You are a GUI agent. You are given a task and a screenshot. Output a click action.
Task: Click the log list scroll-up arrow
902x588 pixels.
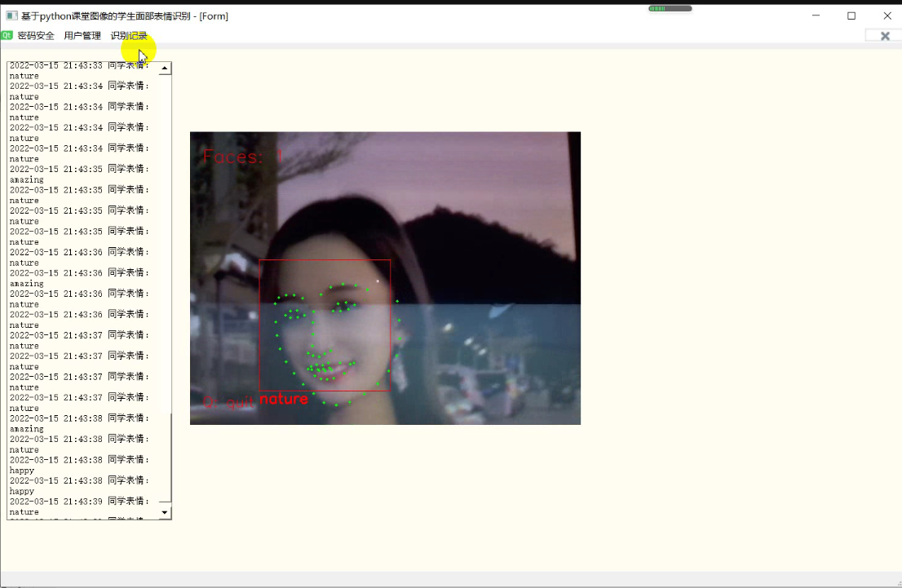click(x=165, y=69)
